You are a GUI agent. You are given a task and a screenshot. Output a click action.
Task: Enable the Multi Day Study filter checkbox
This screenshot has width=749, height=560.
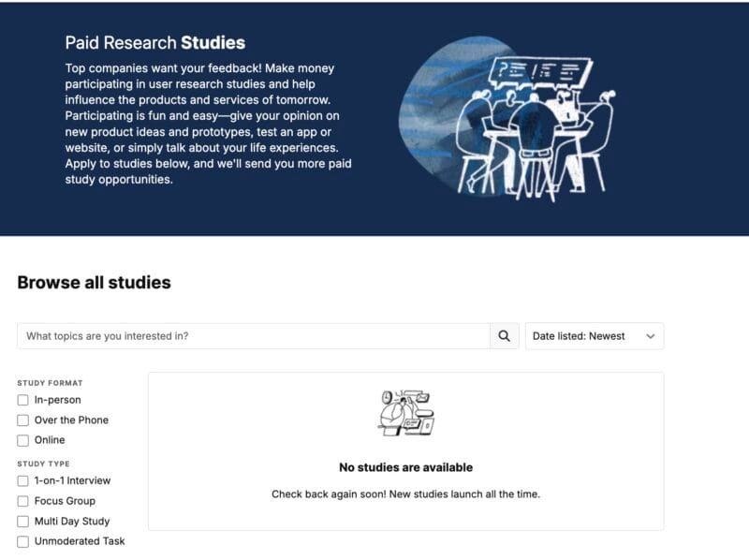23,522
